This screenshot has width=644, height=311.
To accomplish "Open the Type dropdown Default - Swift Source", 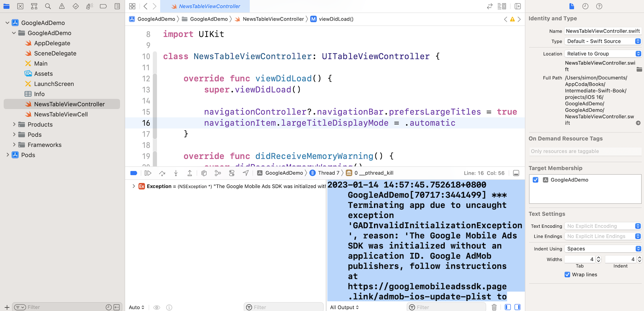I will [603, 41].
